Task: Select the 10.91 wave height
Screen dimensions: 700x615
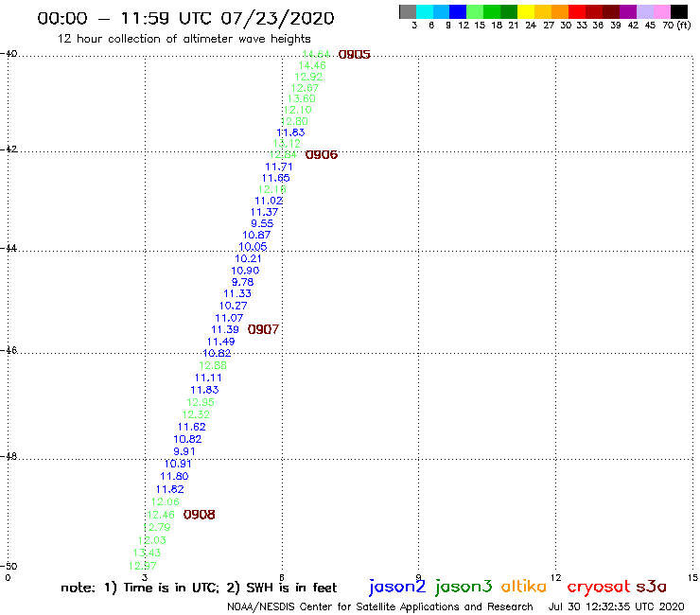Action: point(178,464)
